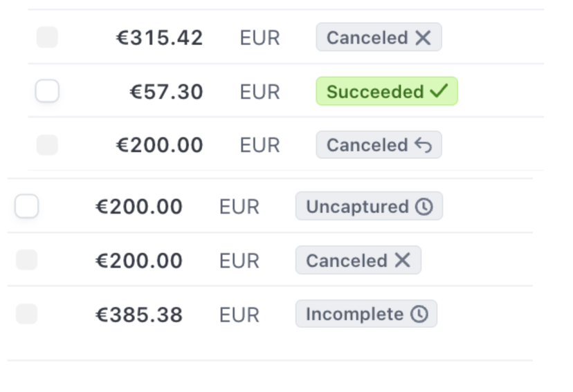Select the checkbox for the €57.30 payment
Screen dimensions: 573x392
tap(47, 91)
